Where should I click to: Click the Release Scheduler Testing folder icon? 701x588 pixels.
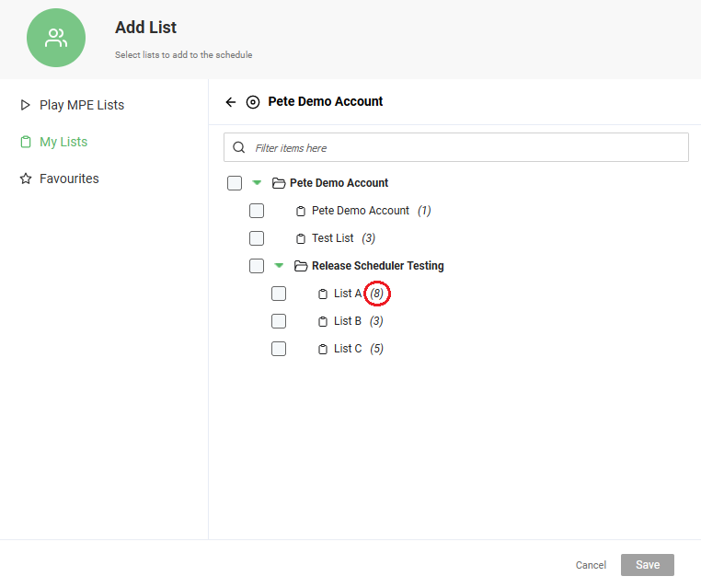pyautogui.click(x=301, y=266)
